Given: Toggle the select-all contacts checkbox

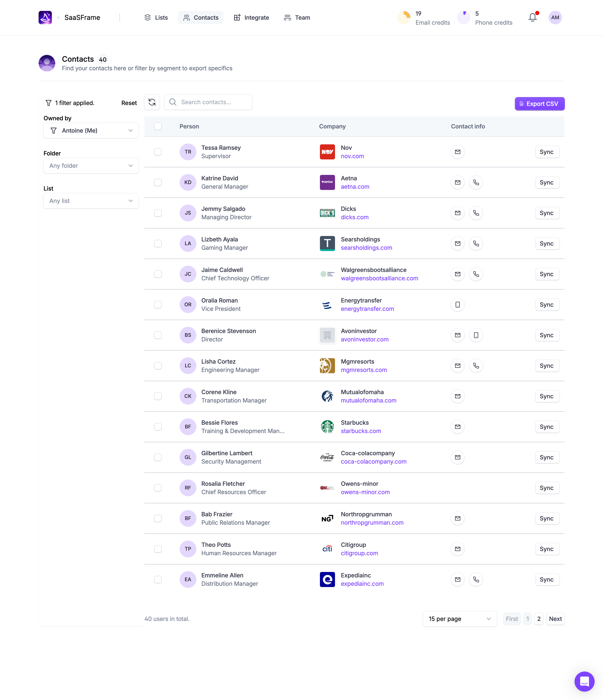Looking at the screenshot, I should [x=158, y=126].
